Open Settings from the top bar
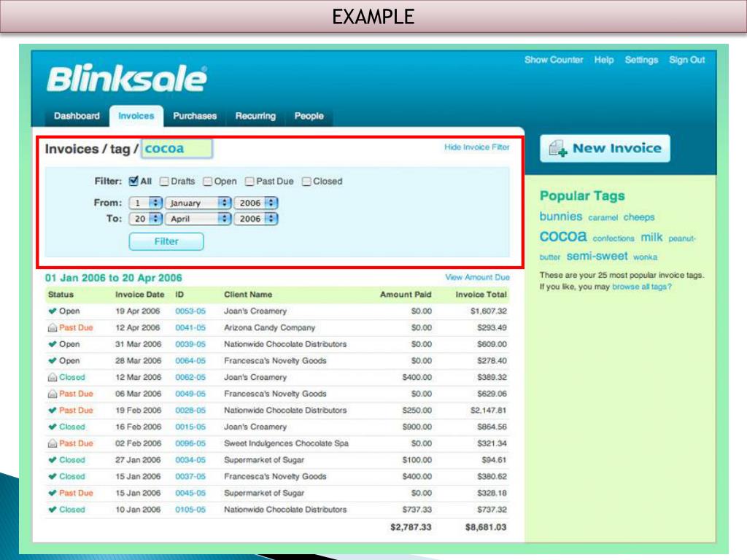747x560 pixels. tap(641, 60)
